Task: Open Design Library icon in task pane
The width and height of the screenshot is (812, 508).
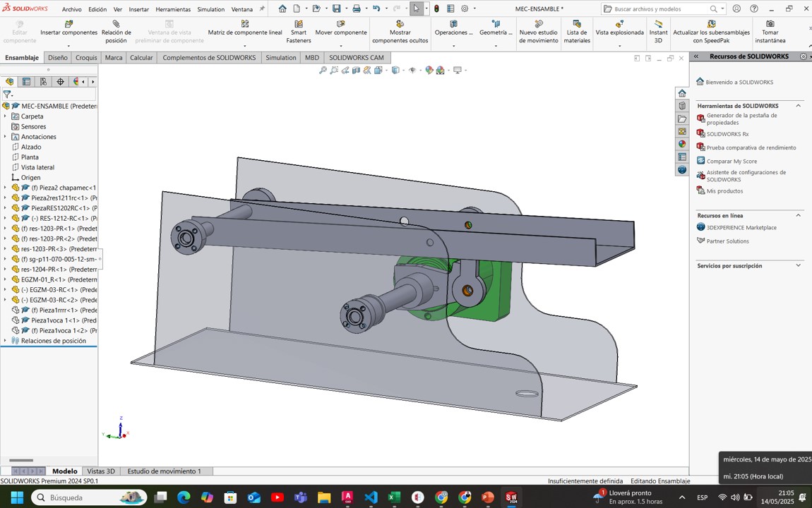Action: pos(682,106)
